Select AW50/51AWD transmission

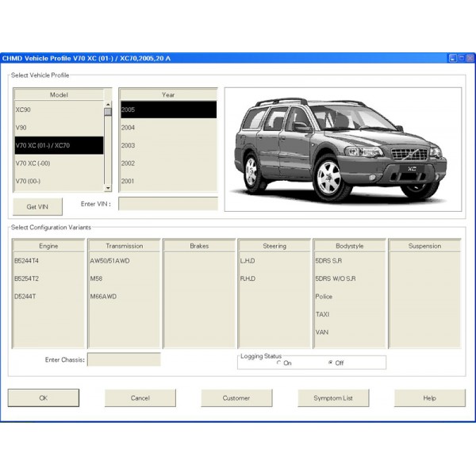[123, 260]
